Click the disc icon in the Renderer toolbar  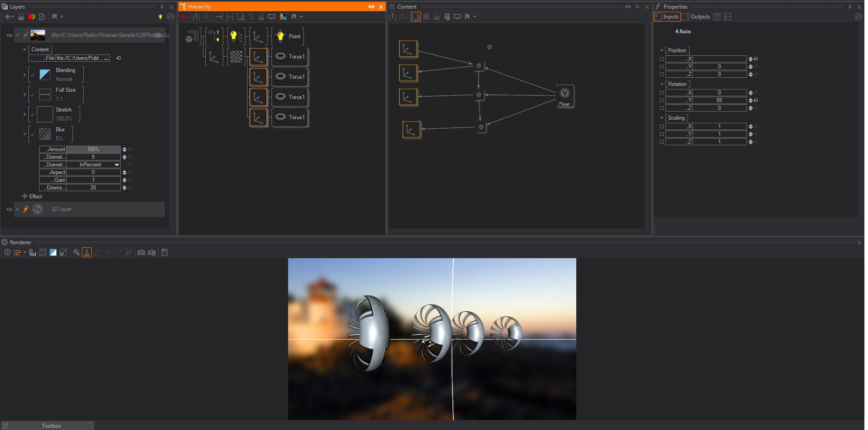(165, 252)
